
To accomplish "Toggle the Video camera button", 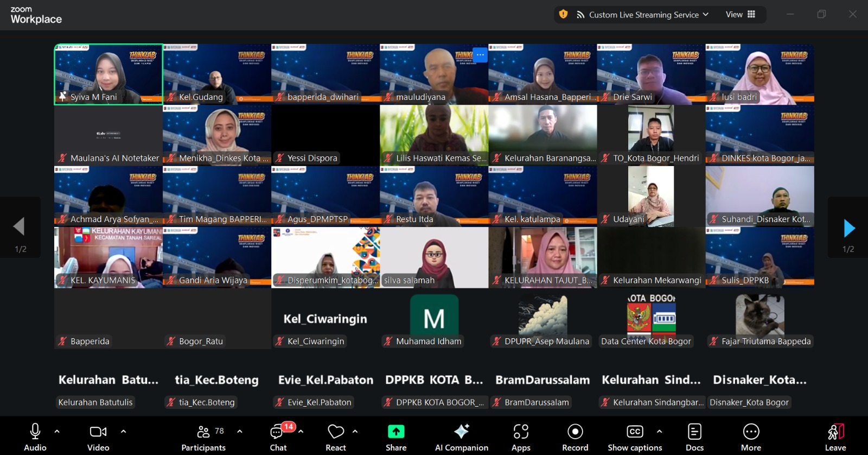I will 98,437.
